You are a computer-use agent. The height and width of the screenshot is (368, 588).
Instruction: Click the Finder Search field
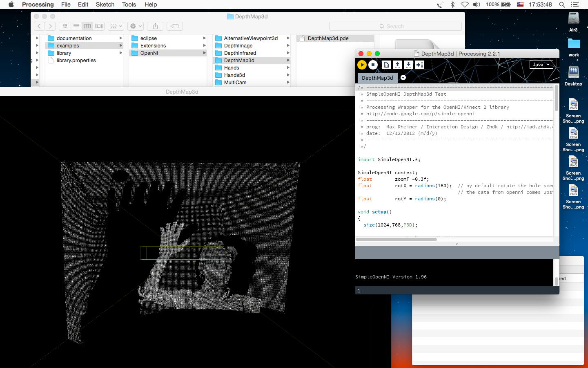coord(395,26)
